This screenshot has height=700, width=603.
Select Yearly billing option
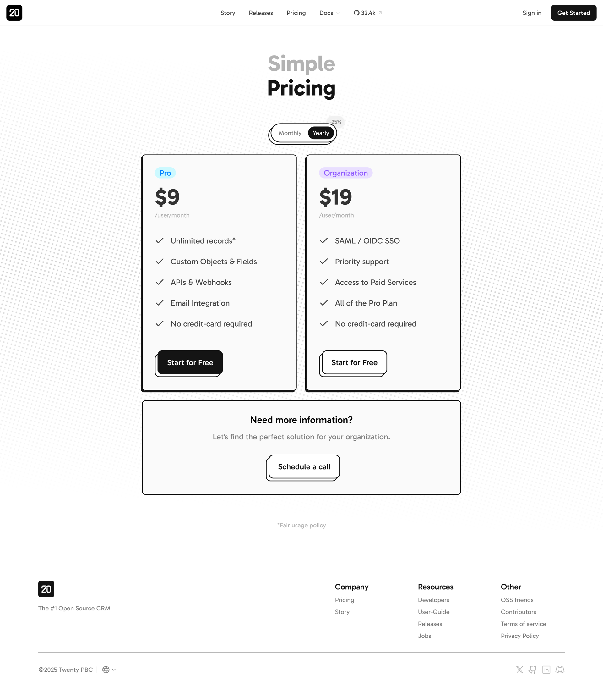coord(320,133)
